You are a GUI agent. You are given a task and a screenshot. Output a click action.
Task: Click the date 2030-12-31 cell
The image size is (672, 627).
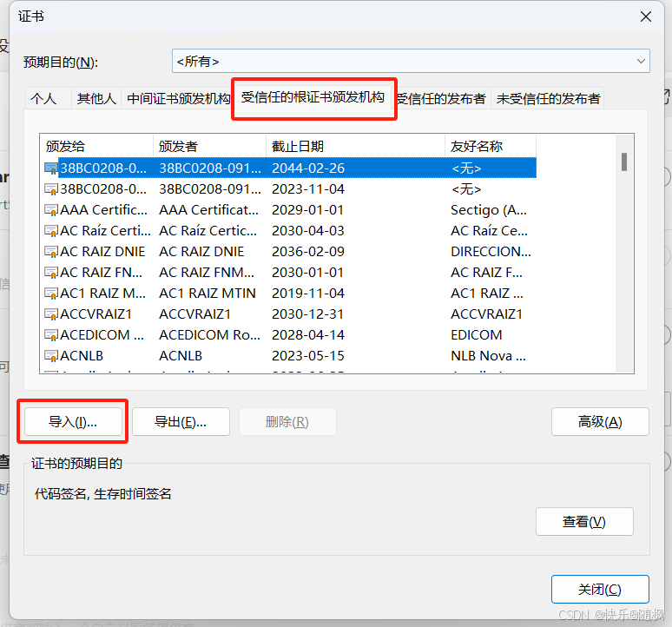tap(308, 314)
